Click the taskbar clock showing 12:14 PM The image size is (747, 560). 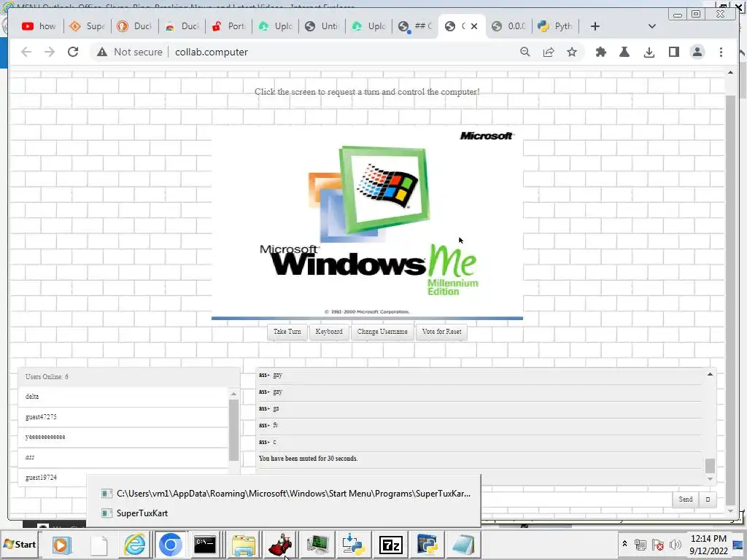[x=708, y=544]
